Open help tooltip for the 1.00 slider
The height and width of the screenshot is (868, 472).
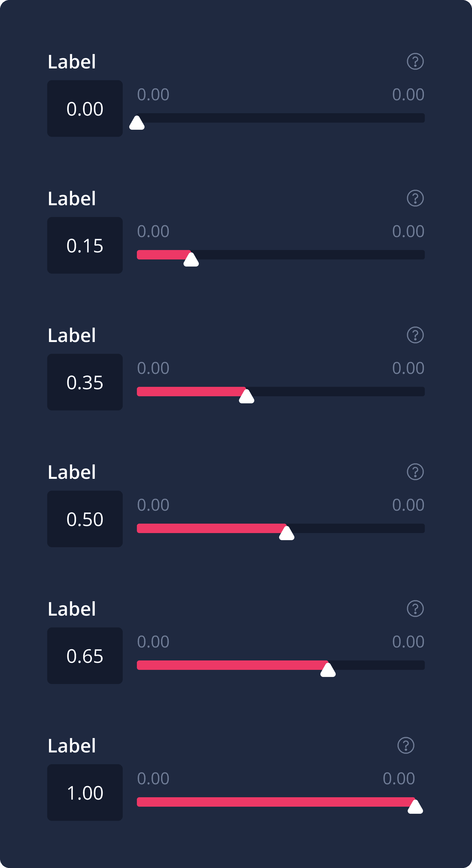(406, 745)
